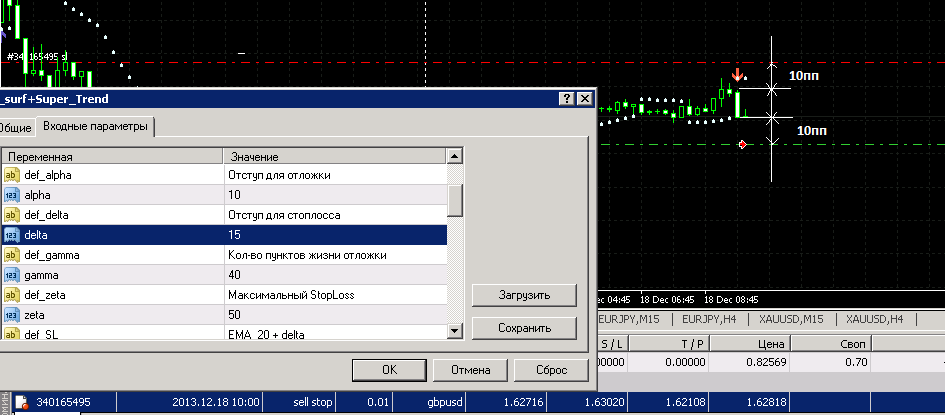Click the Загрузить button
The image size is (945, 415).
click(524, 296)
